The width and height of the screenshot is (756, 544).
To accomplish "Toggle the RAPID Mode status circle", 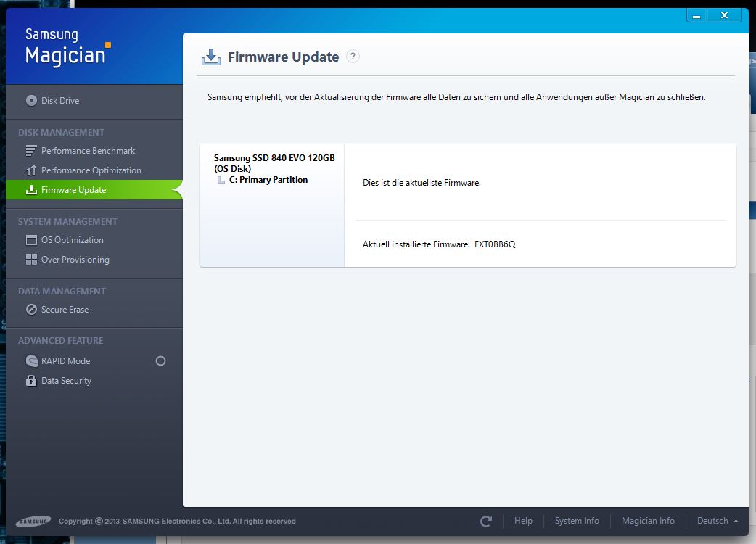I will tap(160, 361).
